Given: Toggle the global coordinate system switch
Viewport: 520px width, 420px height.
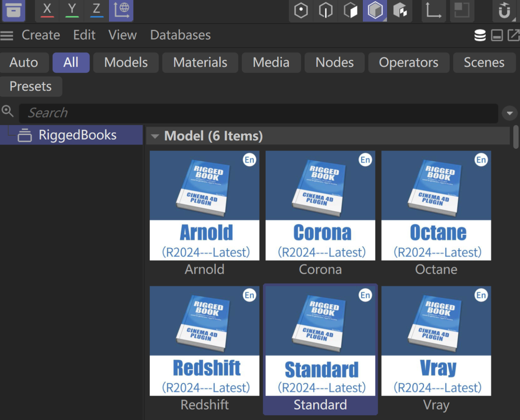Looking at the screenshot, I should (x=121, y=11).
